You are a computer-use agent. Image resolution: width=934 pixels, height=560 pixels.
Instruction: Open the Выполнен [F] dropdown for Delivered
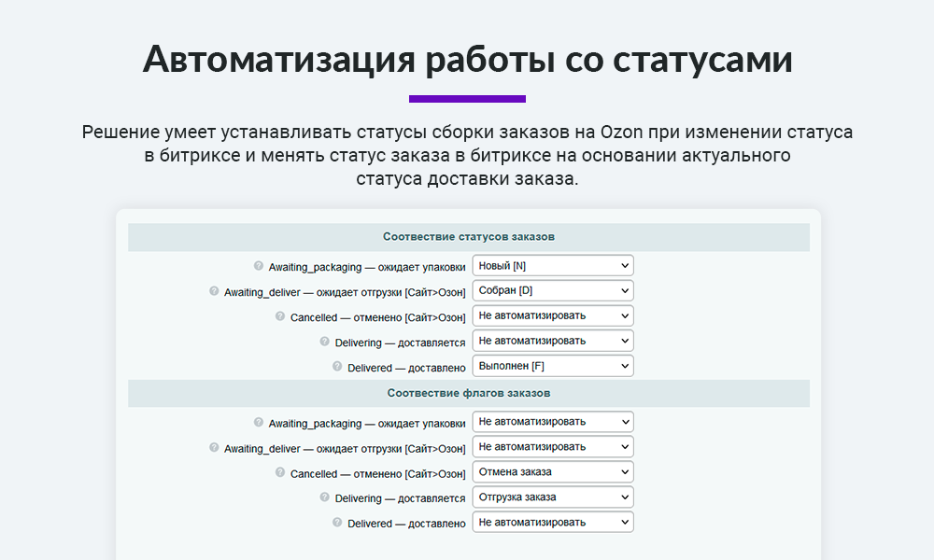[552, 365]
